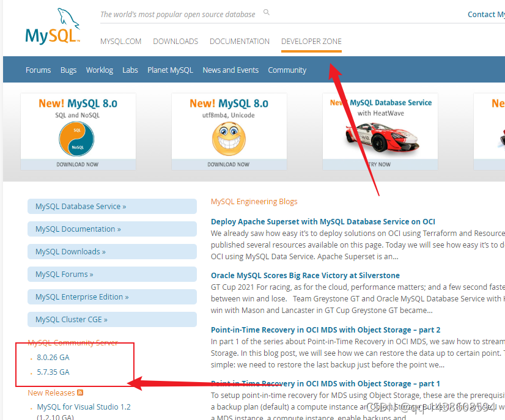Open the DOCUMENTATION tab
The height and width of the screenshot is (420, 505).
point(240,42)
